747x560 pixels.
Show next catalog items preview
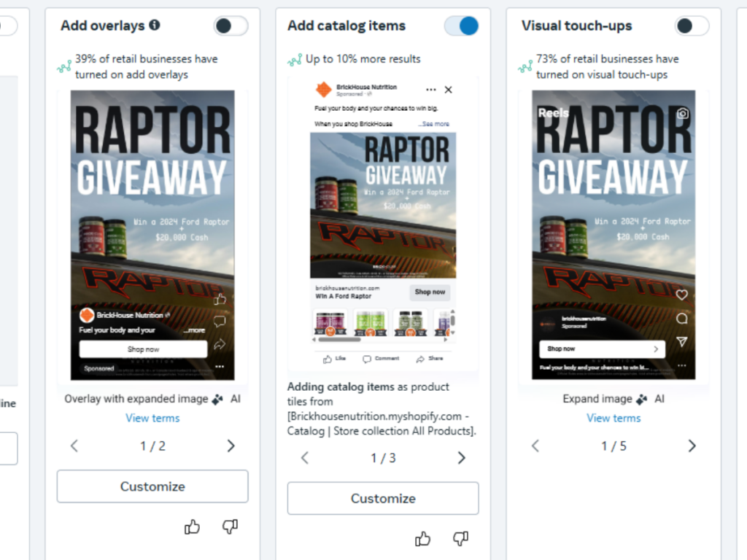461,458
